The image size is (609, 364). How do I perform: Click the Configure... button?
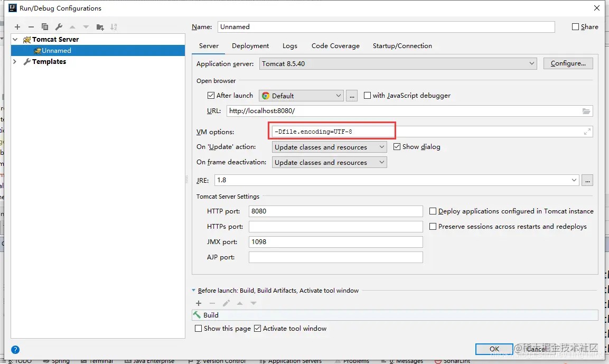[x=568, y=64]
